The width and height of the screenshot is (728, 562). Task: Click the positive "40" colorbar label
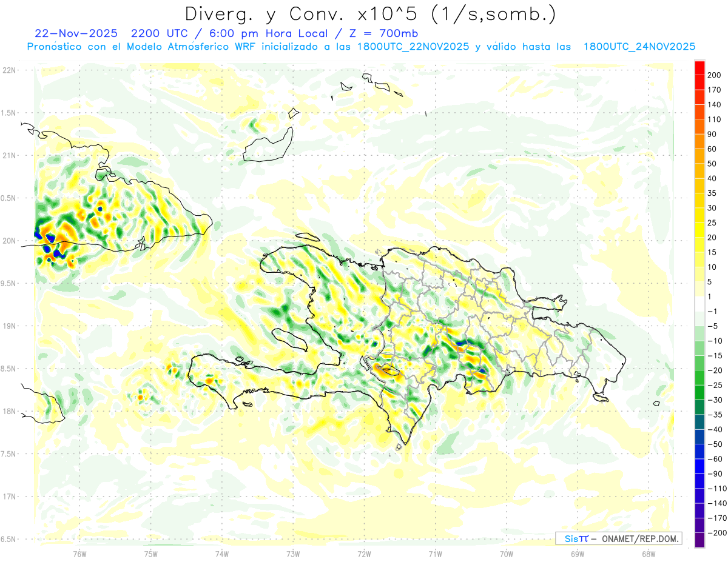coord(713,179)
